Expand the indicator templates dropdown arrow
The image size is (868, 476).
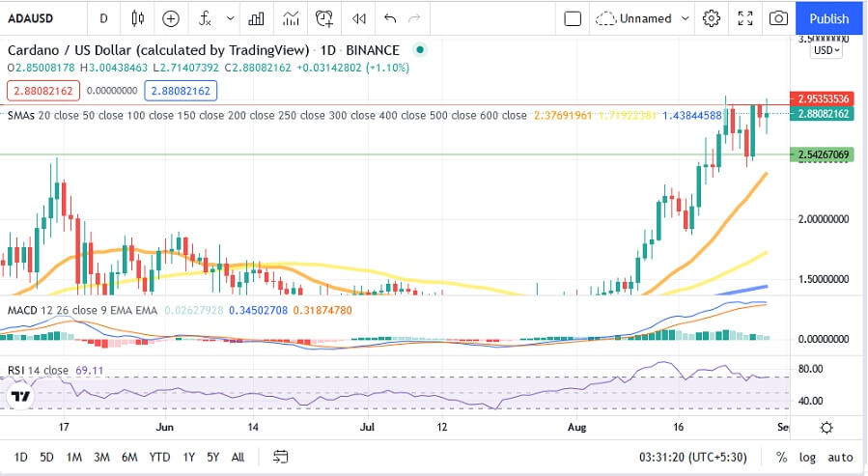pyautogui.click(x=231, y=18)
